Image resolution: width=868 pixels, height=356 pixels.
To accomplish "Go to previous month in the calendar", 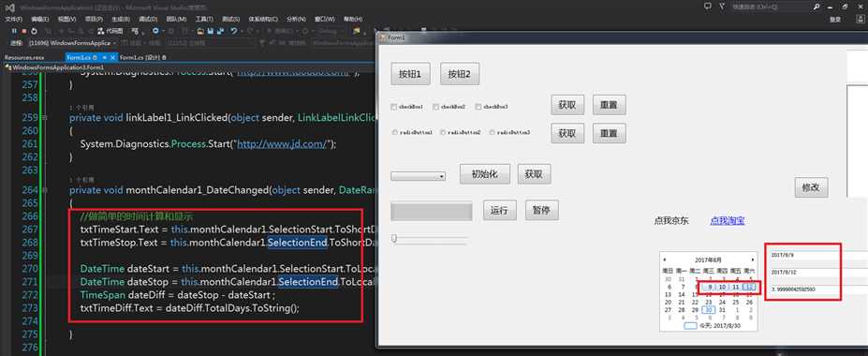I will 665,260.
